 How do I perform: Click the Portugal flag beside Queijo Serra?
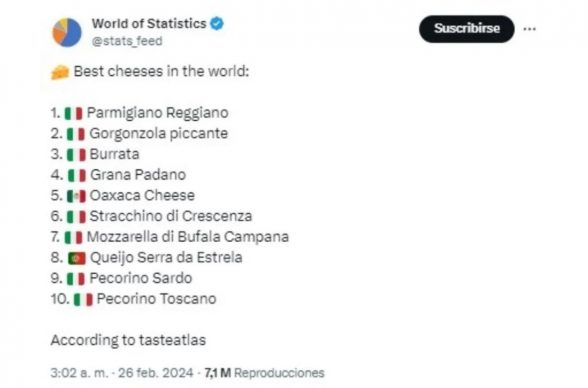(77, 258)
